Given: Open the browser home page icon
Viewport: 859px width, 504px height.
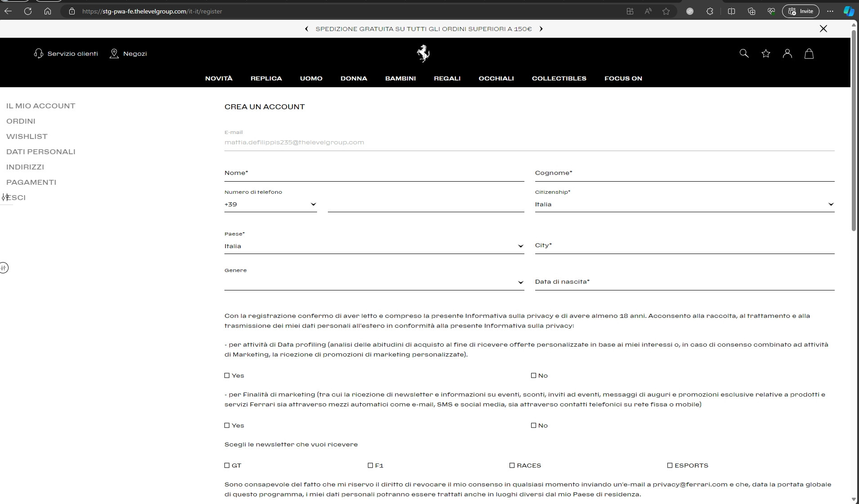Looking at the screenshot, I should pos(48,11).
